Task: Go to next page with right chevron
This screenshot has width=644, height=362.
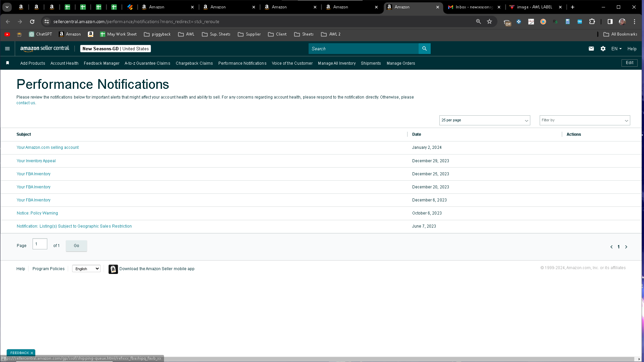Action: click(626, 247)
